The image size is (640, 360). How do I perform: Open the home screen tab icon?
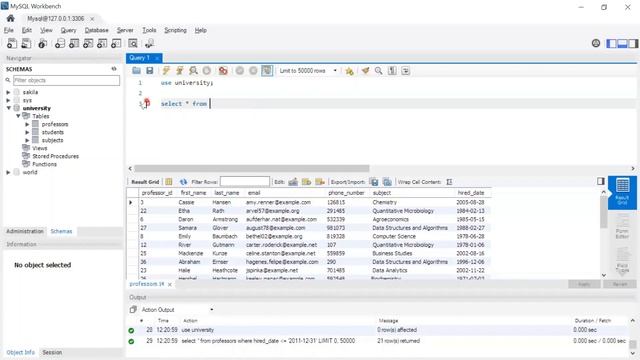tap(11, 18)
